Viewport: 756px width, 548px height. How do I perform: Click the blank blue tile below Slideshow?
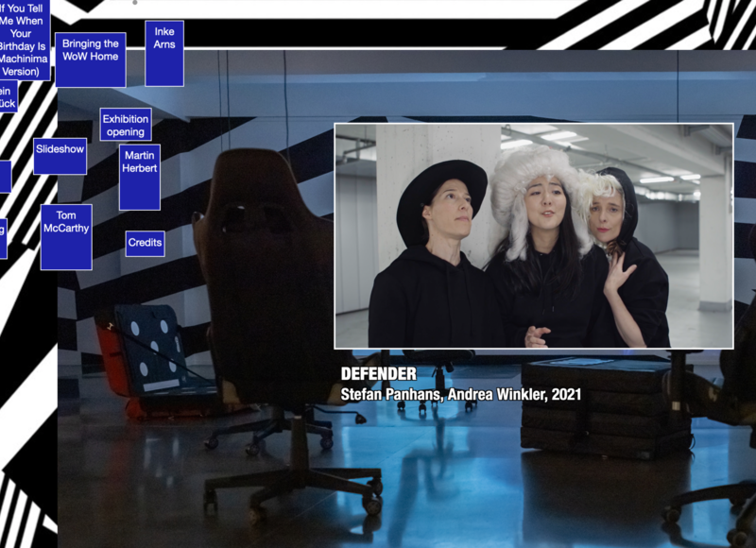5,177
